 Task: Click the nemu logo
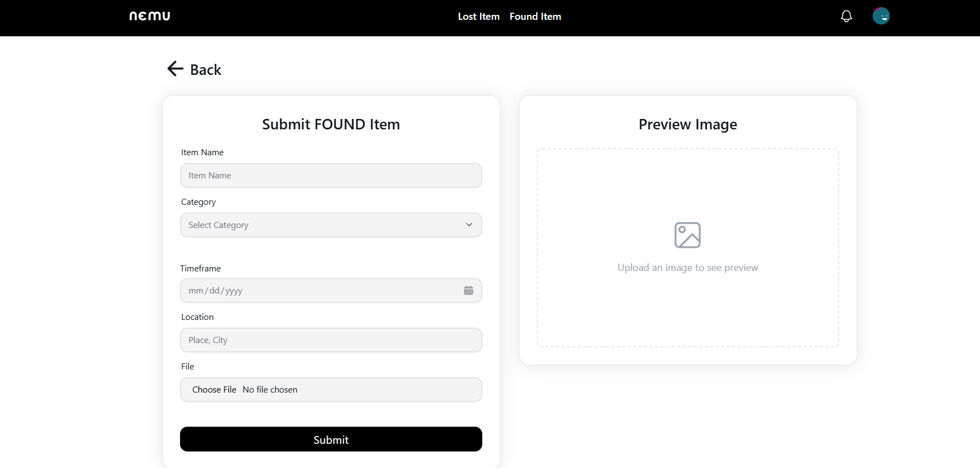tap(149, 15)
